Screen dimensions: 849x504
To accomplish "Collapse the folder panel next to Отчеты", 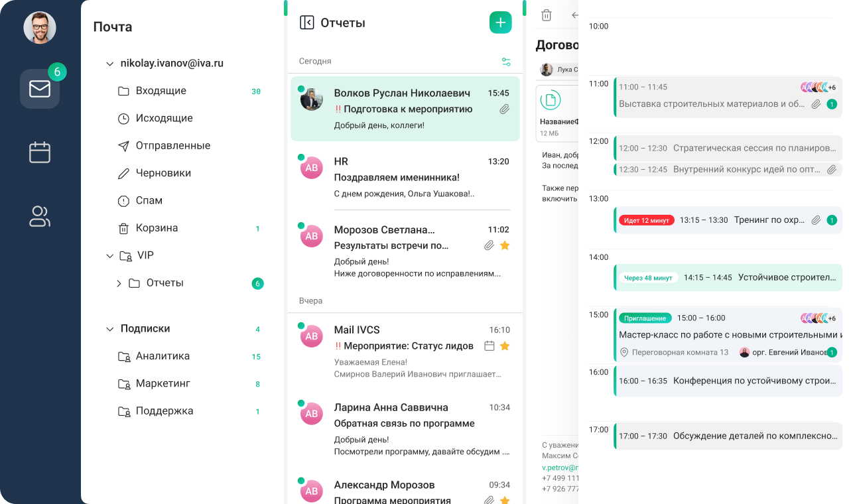I will (306, 23).
